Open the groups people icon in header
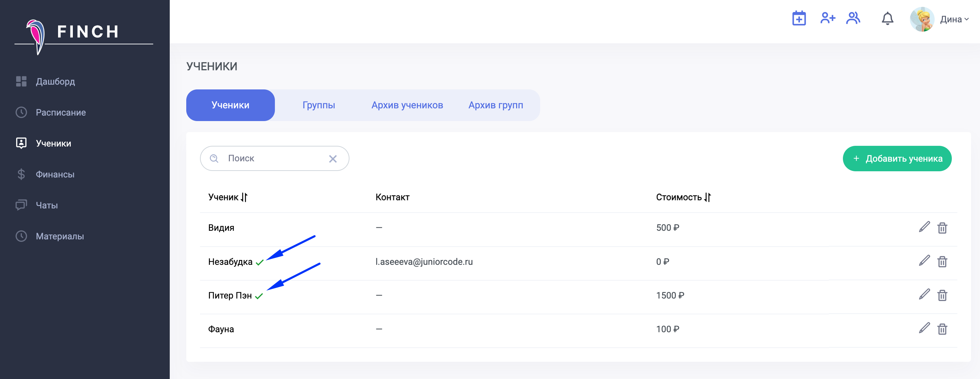 853,18
